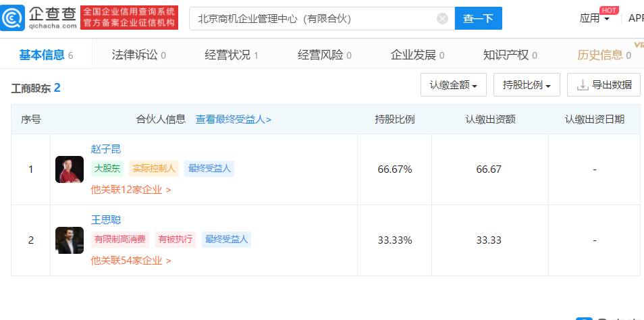The width and height of the screenshot is (644, 320).
Task: Open shareholder 王思聪's name link
Action: 106,220
